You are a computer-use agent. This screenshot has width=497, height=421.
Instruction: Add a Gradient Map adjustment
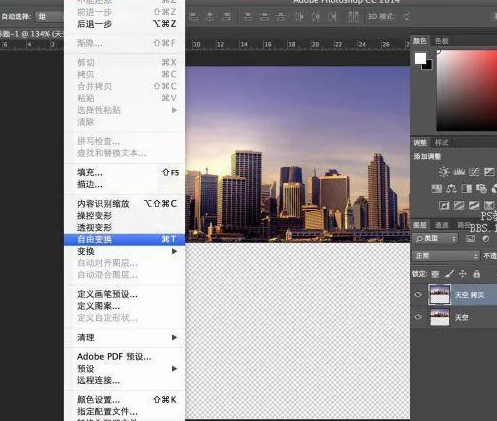tap(489, 205)
